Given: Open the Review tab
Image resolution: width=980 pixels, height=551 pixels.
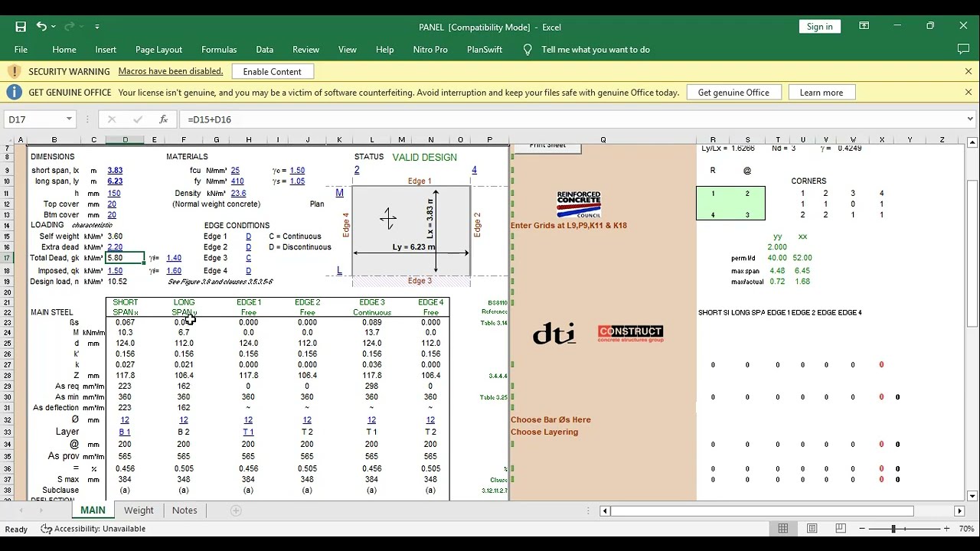Looking at the screenshot, I should click(305, 50).
